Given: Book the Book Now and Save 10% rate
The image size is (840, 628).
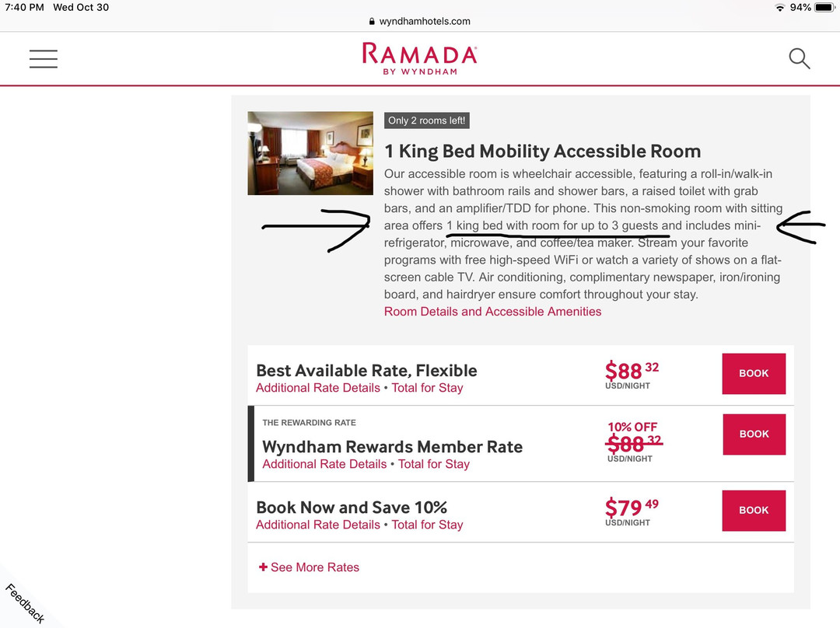Looking at the screenshot, I should coord(754,511).
